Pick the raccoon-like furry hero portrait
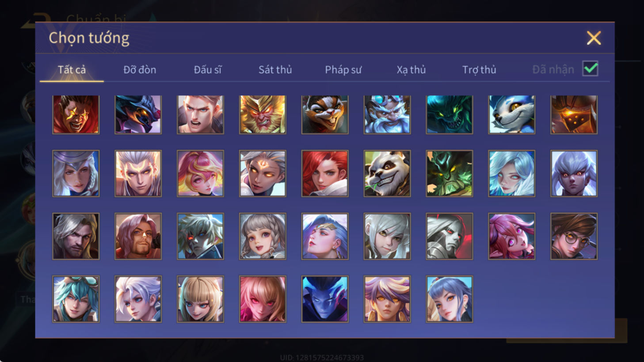This screenshot has height=362, width=644. 325,114
